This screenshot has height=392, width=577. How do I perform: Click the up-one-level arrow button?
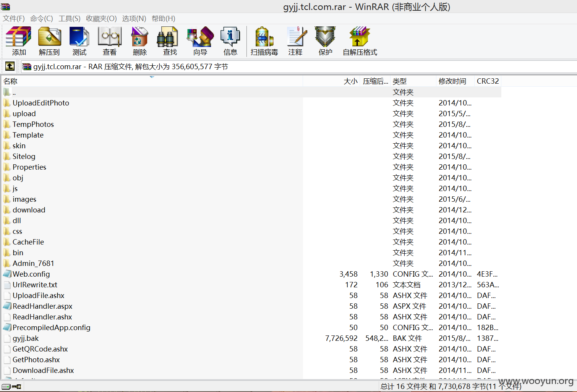tap(10, 66)
